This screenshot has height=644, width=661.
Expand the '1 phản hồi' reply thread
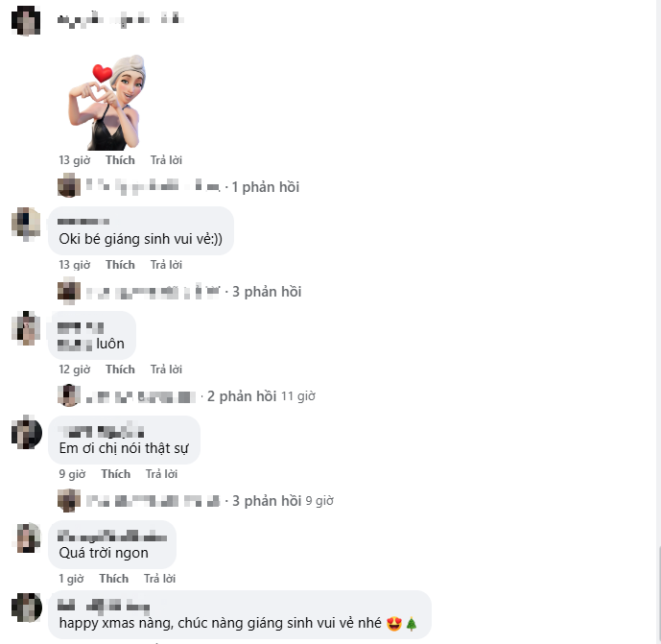pyautogui.click(x=266, y=187)
